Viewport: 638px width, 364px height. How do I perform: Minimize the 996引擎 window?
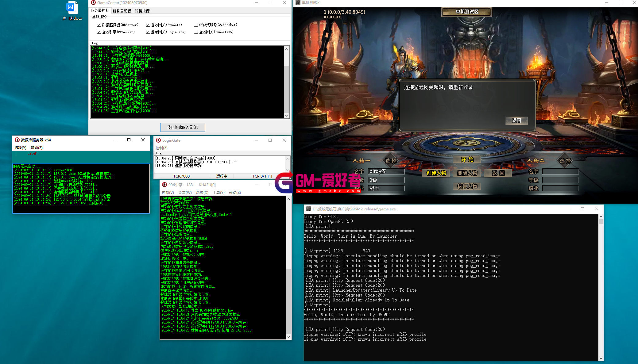point(257,185)
